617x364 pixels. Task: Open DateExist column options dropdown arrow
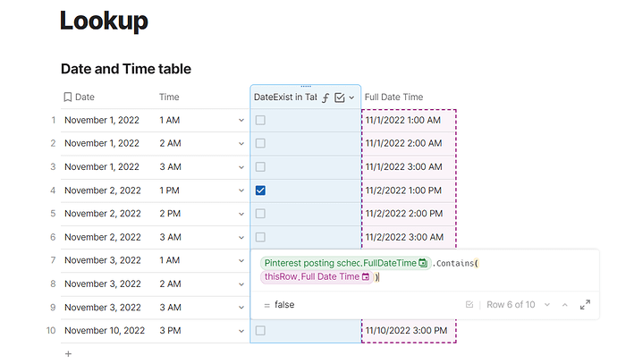click(351, 97)
